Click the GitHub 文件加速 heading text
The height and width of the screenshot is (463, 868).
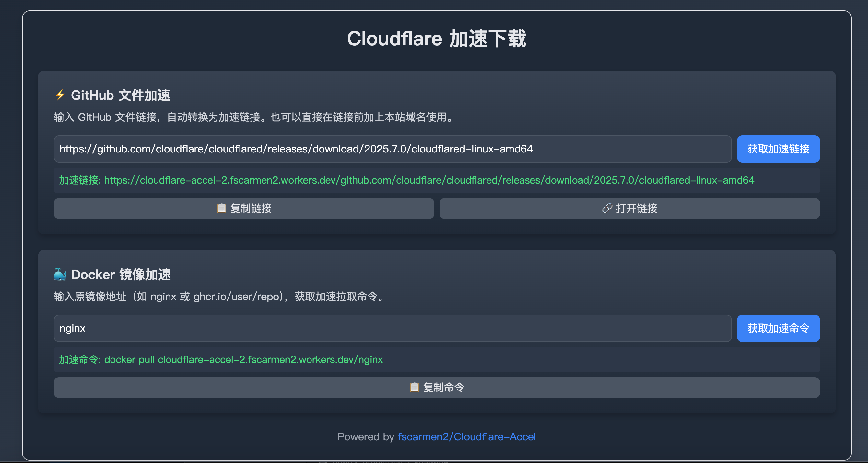pos(120,95)
